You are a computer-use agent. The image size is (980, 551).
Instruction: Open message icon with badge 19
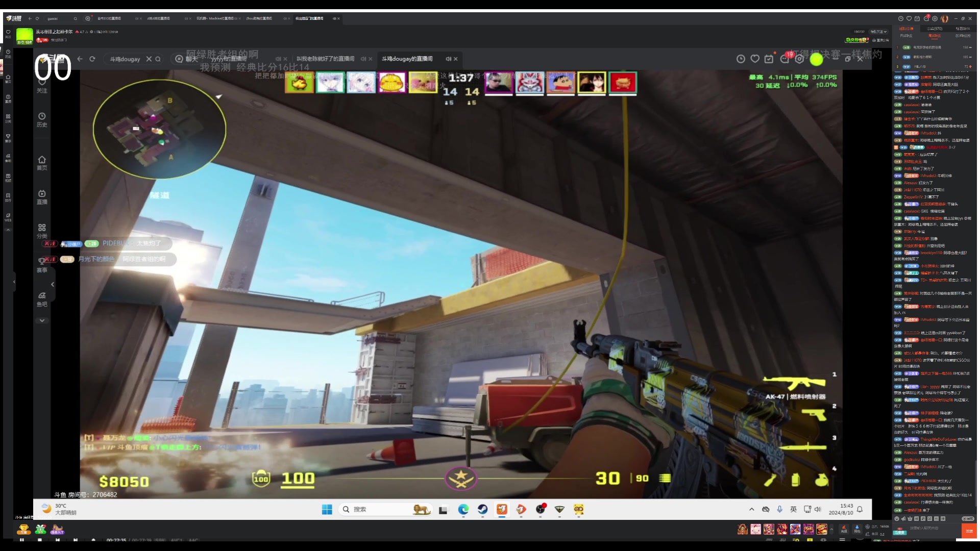point(785,58)
